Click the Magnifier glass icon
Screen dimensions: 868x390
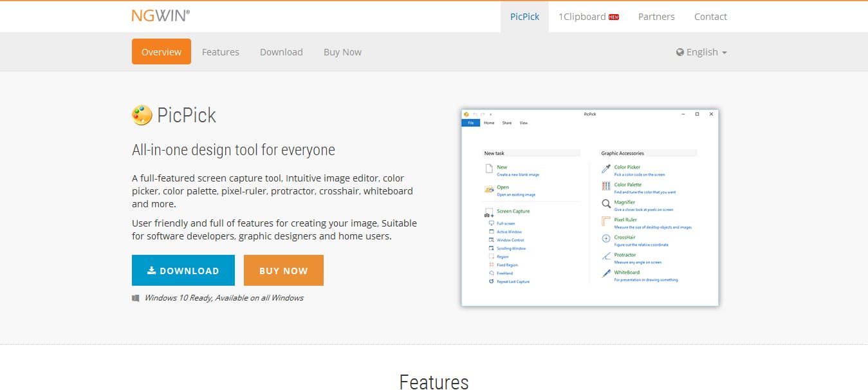[606, 204]
